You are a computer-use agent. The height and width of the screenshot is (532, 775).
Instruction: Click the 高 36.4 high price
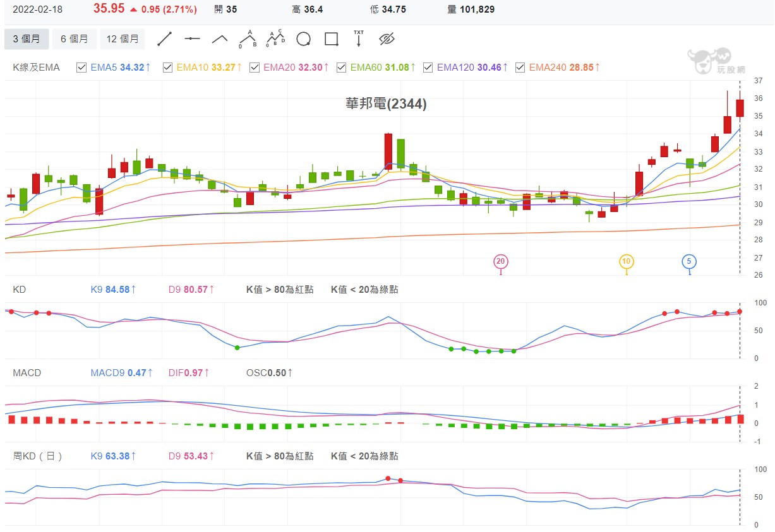pyautogui.click(x=308, y=9)
